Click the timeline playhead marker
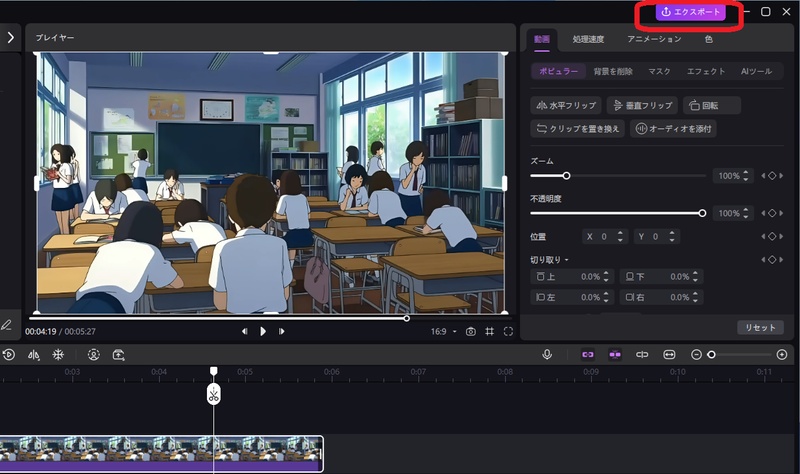The height and width of the screenshot is (474, 800). (x=214, y=371)
